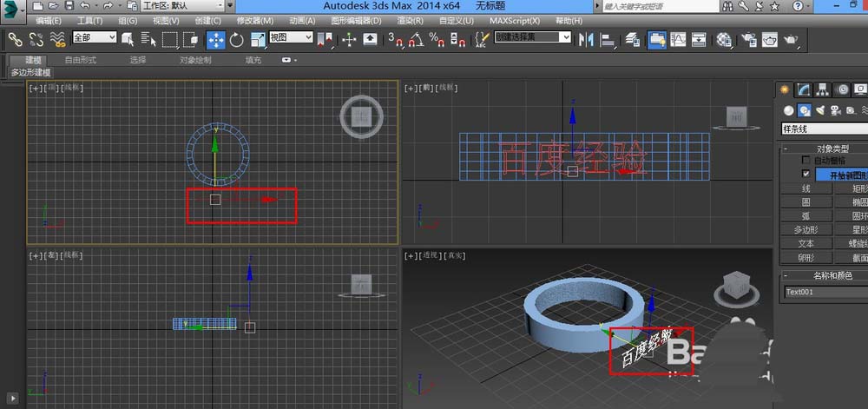Toggle Spinner Snap icon
This screenshot has width=868, height=409.
pos(457,39)
